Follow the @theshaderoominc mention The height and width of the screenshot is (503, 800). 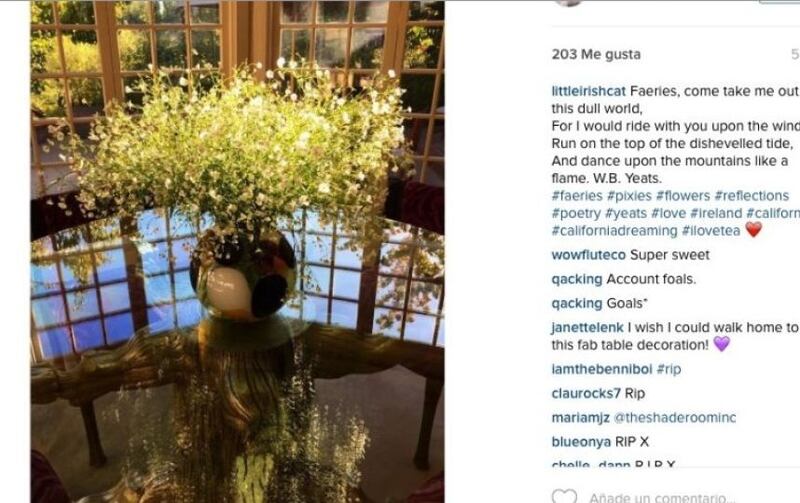tap(675, 418)
